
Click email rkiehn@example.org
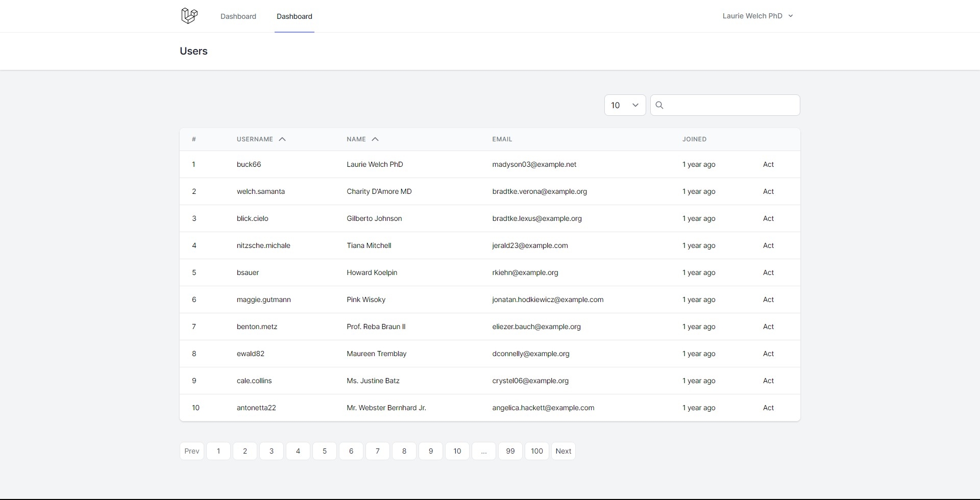pyautogui.click(x=525, y=272)
